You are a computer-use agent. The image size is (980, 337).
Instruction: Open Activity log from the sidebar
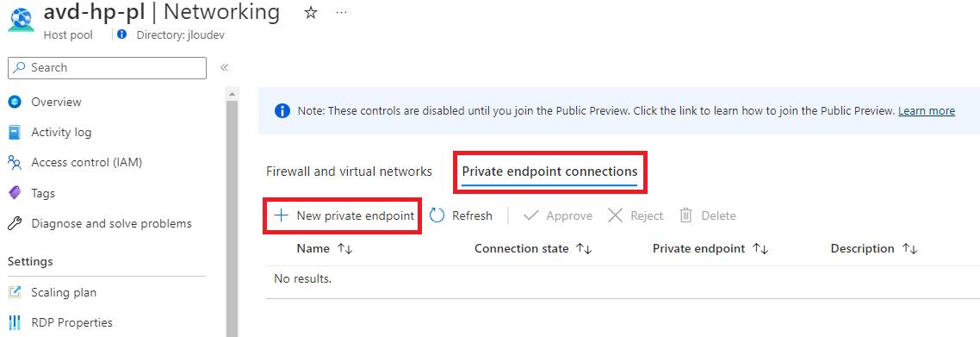[61, 133]
